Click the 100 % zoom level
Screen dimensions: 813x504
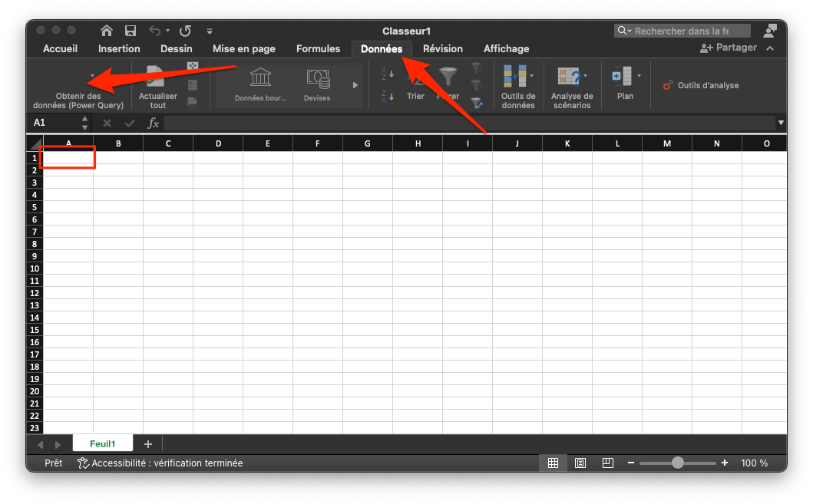(755, 463)
